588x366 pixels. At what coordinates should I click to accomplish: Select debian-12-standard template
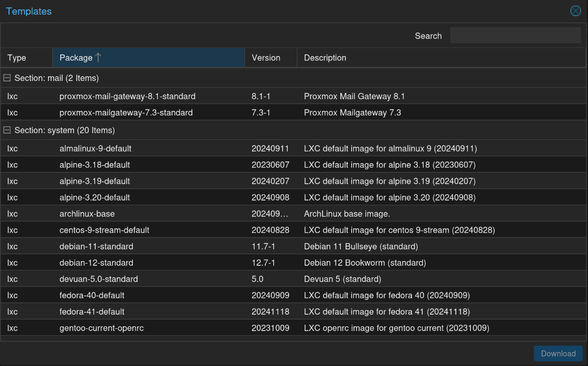(x=96, y=263)
